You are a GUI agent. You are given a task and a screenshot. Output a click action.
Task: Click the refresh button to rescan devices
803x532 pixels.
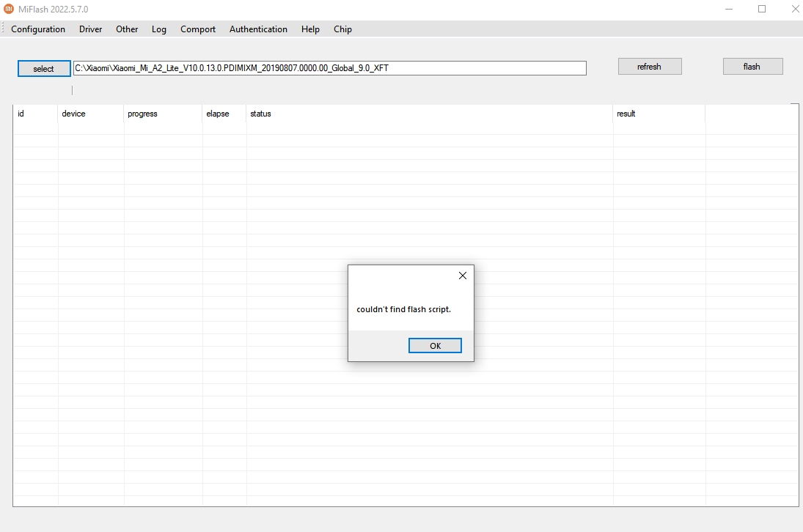click(650, 67)
